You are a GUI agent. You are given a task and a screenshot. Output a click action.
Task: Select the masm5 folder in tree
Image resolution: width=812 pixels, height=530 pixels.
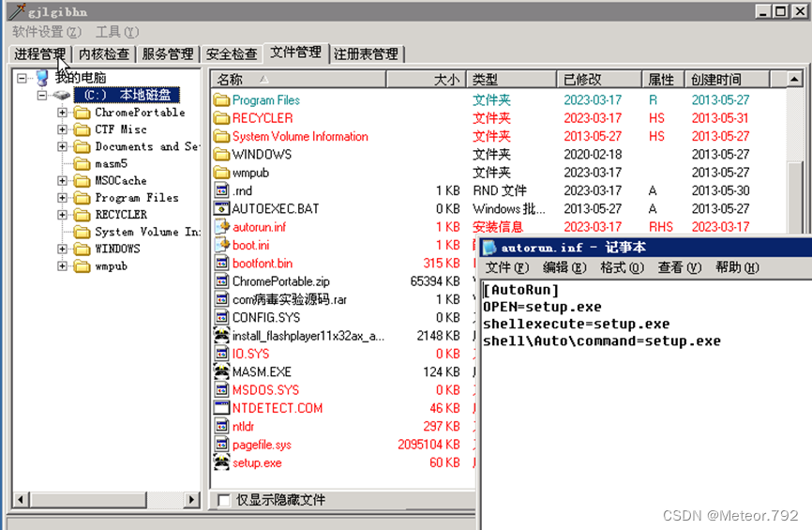pos(111,164)
